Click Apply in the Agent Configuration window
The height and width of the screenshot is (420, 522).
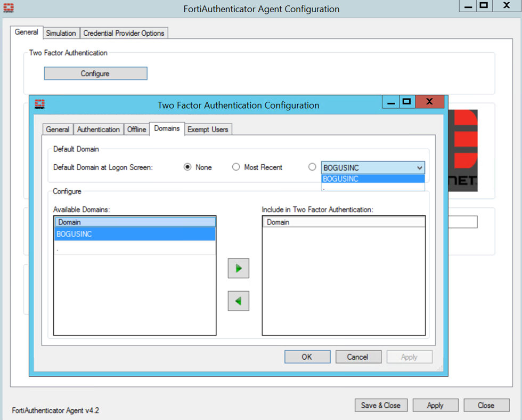(x=436, y=405)
